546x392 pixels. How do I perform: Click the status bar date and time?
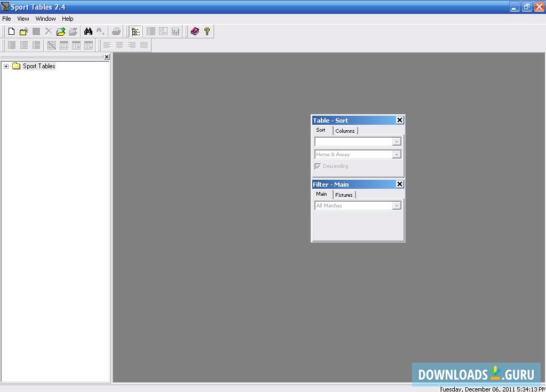[x=493, y=389]
